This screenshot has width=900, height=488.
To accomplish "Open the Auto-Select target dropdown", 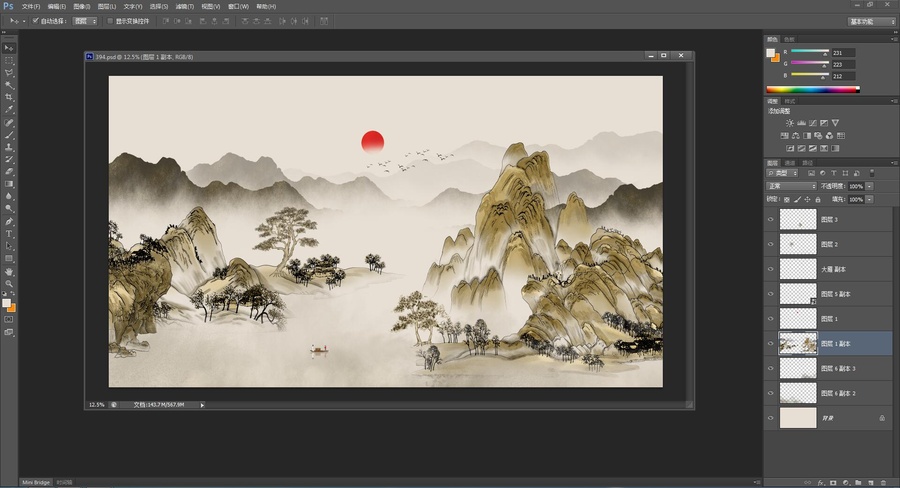I will click(86, 21).
